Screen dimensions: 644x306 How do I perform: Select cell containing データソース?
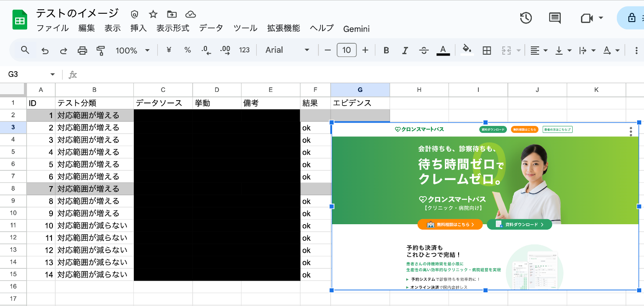tap(163, 103)
